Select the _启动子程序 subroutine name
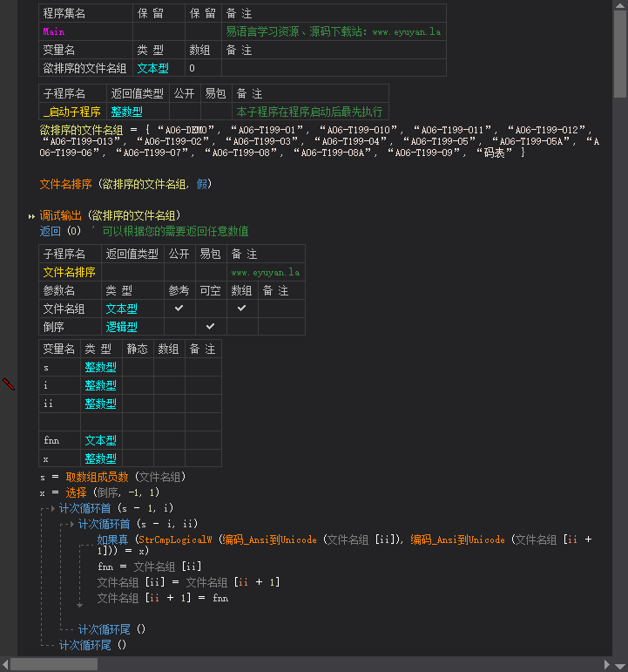Viewport: 628px width, 672px height. click(72, 112)
